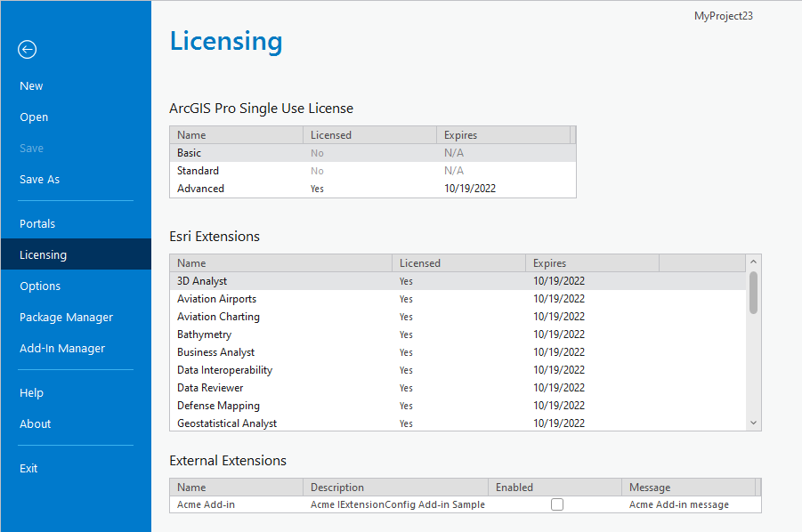Click Open to browse projects
Viewport: 802px width, 532px height.
[33, 117]
